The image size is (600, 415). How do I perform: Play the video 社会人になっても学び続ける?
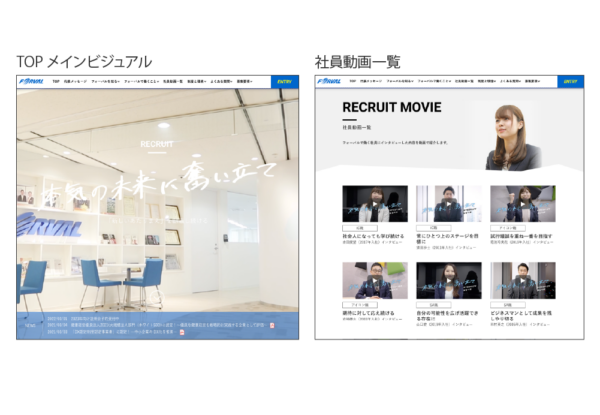pos(375,204)
